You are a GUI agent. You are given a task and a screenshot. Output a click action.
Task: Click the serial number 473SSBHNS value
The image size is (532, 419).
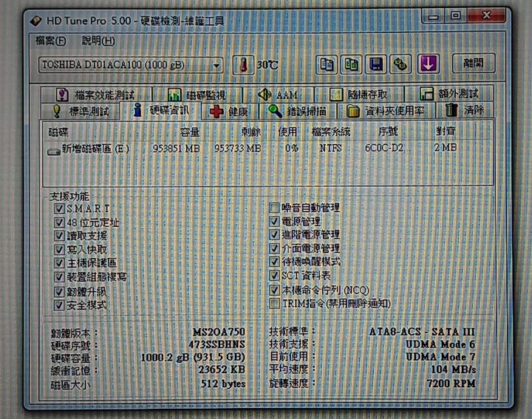pyautogui.click(x=216, y=344)
